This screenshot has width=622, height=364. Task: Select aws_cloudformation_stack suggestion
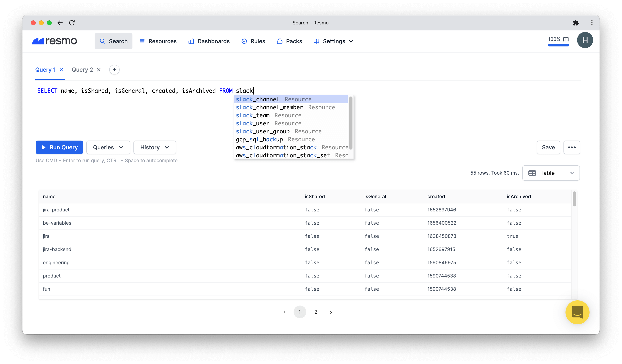pos(291,147)
